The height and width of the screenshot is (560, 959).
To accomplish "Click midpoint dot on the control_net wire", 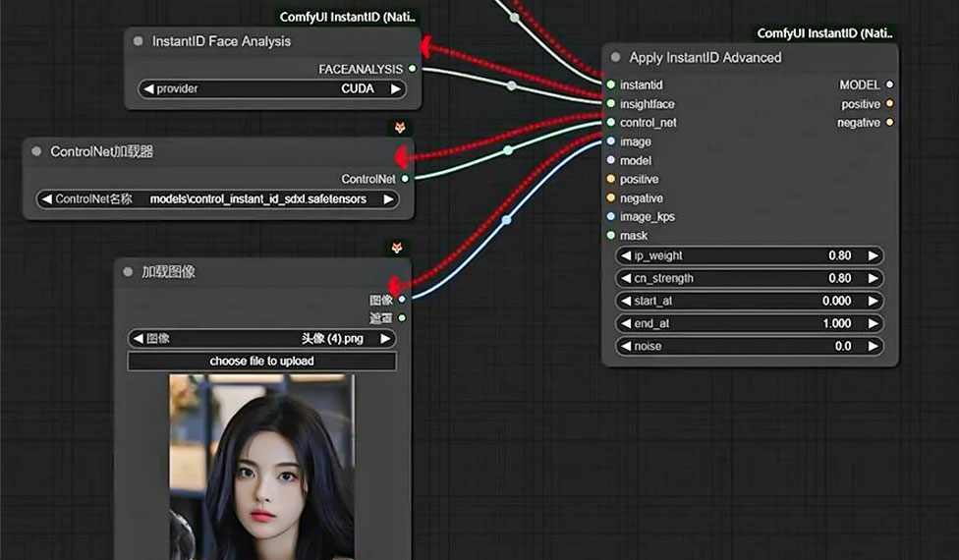I will (508, 149).
